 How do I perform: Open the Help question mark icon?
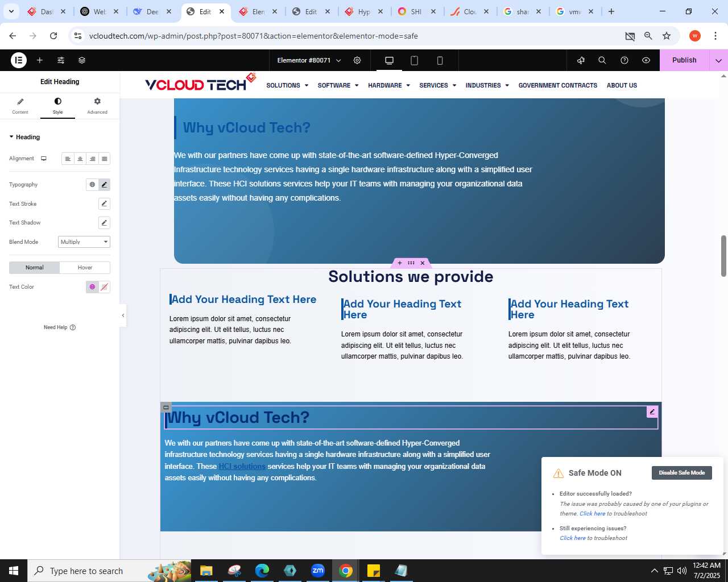tap(624, 60)
